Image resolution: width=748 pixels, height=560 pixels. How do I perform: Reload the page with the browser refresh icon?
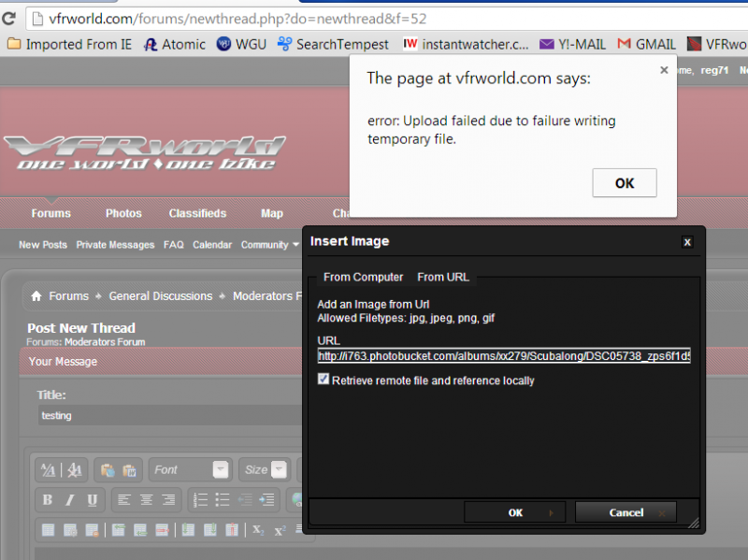pos(9,19)
